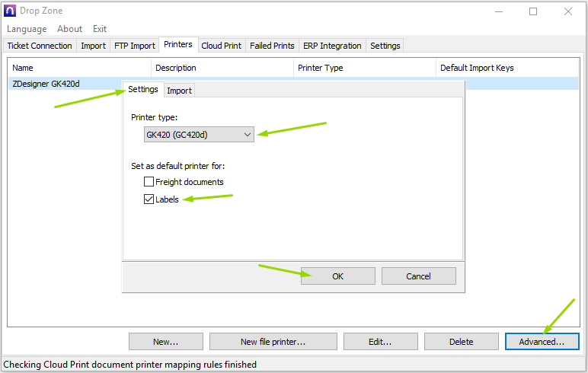Open the Advanced... settings button
Viewport: 588px width, 373px height.
pyautogui.click(x=542, y=342)
